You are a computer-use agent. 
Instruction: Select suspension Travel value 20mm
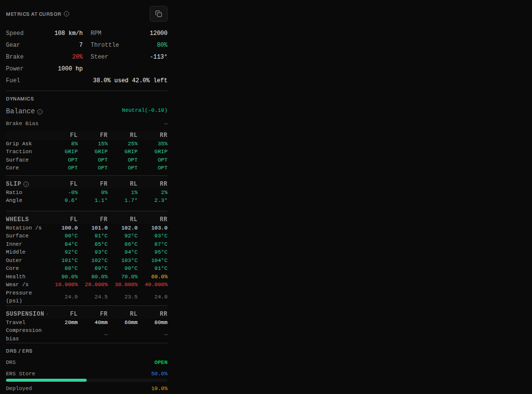click(71, 323)
